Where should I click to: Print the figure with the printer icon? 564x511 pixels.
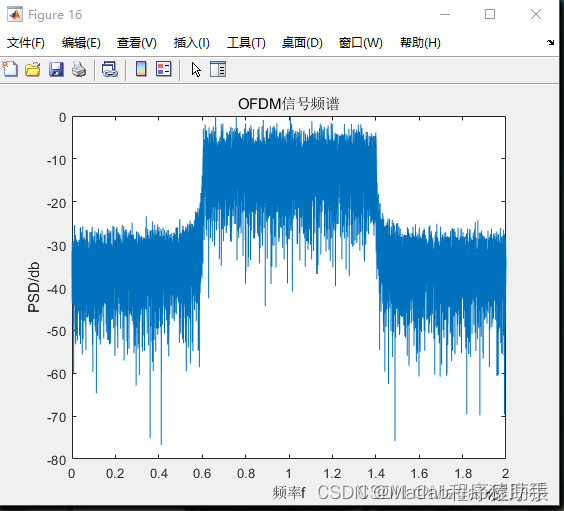79,69
